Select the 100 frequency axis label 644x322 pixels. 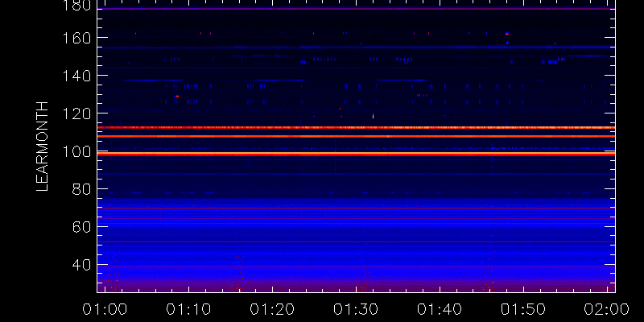[78, 151]
